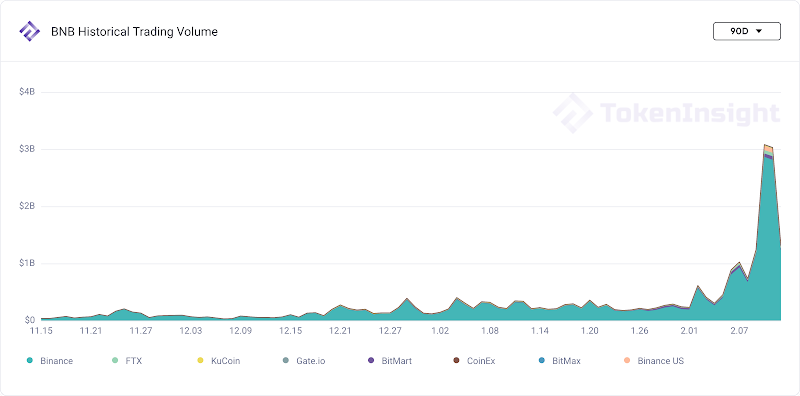
Task: Click the CoinEx brown legend dot
Action: click(x=456, y=361)
